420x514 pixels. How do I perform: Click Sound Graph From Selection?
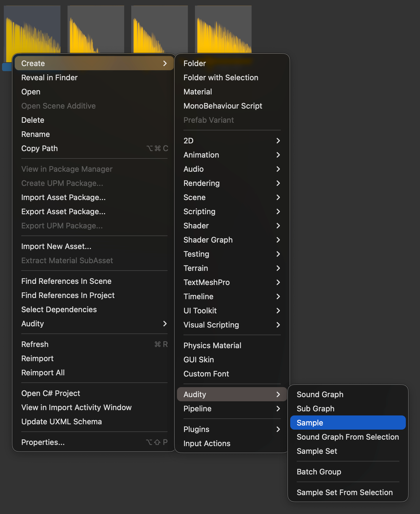tap(348, 437)
